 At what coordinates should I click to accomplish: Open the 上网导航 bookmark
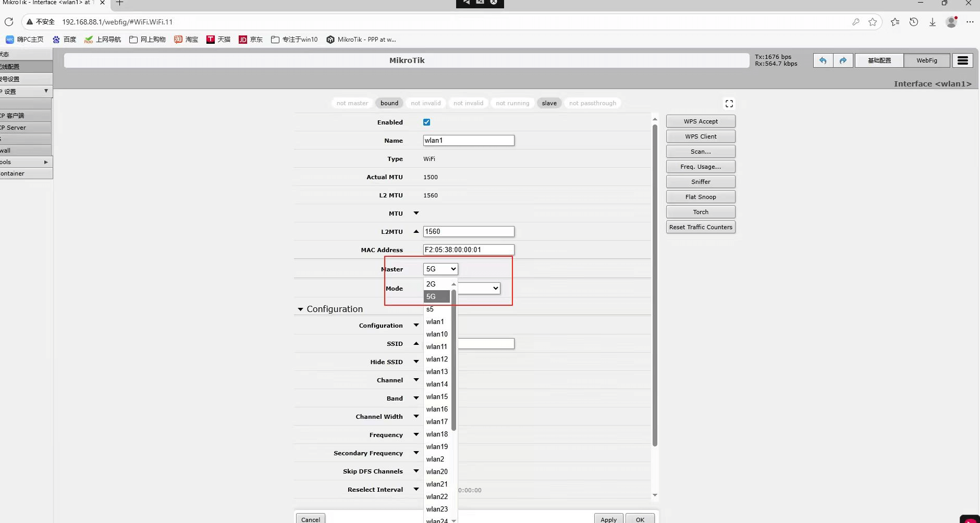pyautogui.click(x=103, y=40)
